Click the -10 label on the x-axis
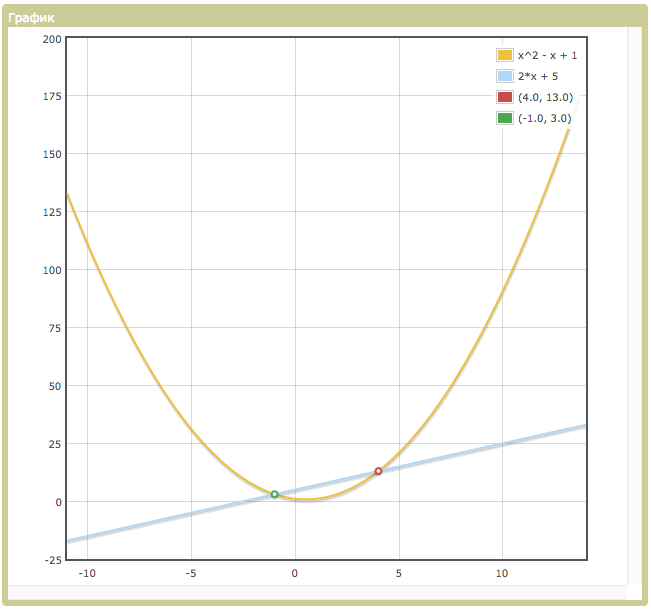 point(87,574)
